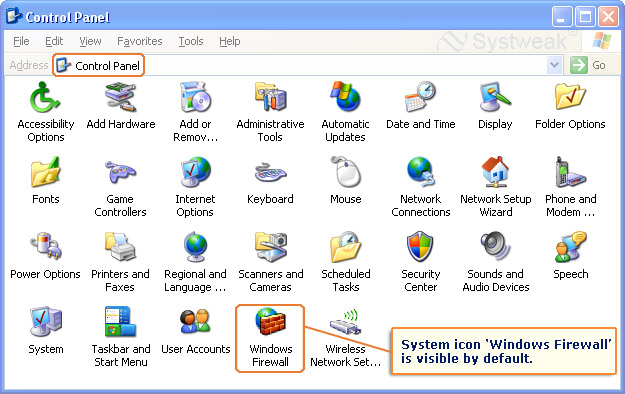The height and width of the screenshot is (394, 625).
Task: Open the Add Hardware applet
Action: (121, 98)
